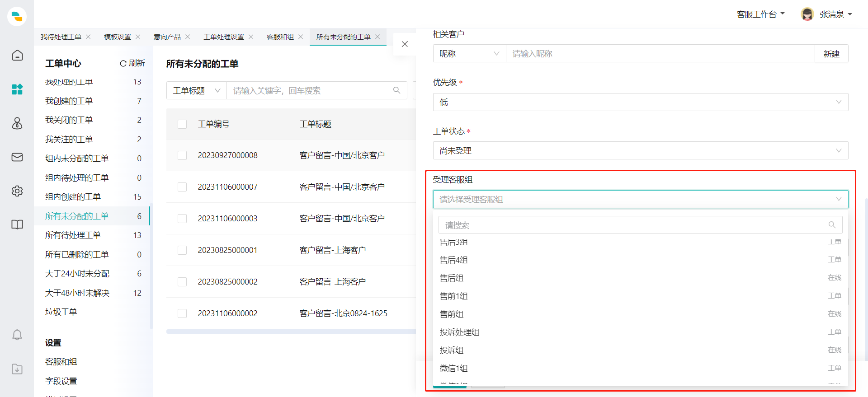The width and height of the screenshot is (868, 397).
Task: Open the 客服工作台 dropdown
Action: click(760, 14)
